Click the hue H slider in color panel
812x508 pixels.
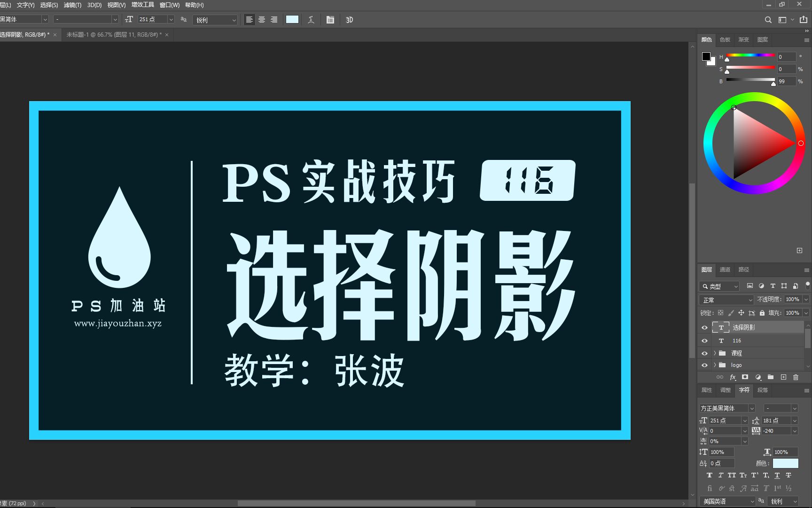pyautogui.click(x=750, y=56)
